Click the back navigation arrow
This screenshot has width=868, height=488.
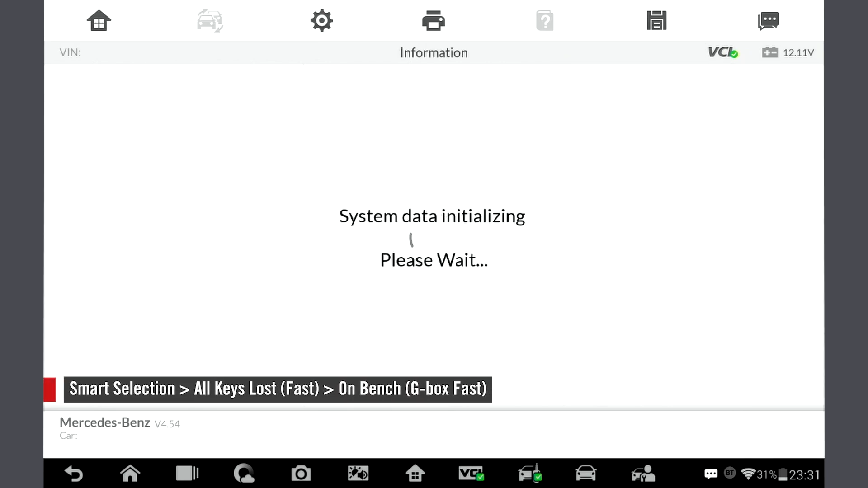(x=73, y=474)
